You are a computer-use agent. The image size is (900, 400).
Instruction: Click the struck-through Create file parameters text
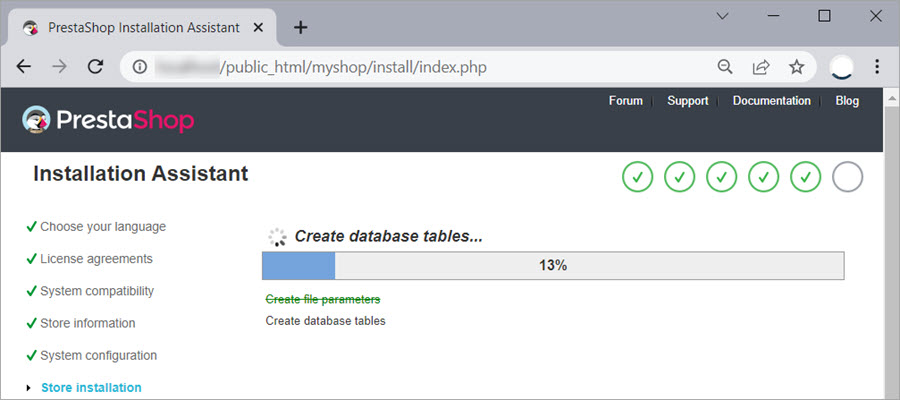point(323,300)
